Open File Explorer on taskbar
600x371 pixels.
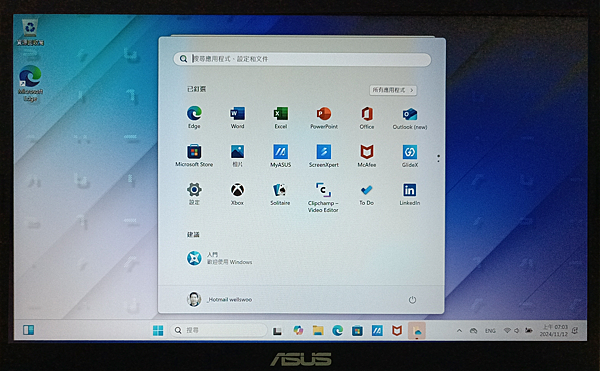[318, 330]
